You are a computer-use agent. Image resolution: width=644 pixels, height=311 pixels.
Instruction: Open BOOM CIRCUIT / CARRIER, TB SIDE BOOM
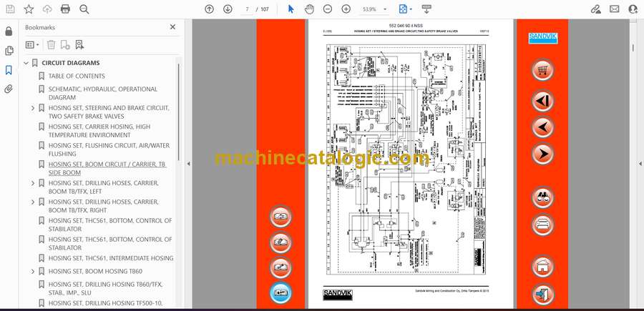(107, 168)
